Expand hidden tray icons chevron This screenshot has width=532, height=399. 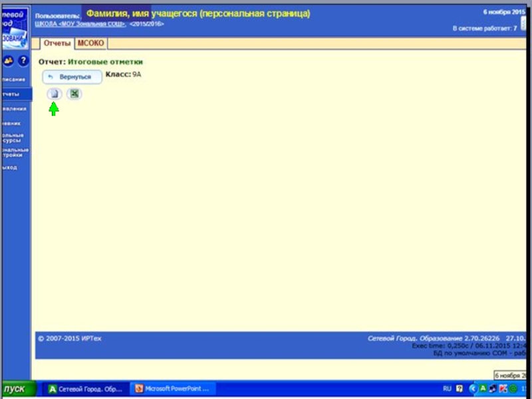coord(473,389)
